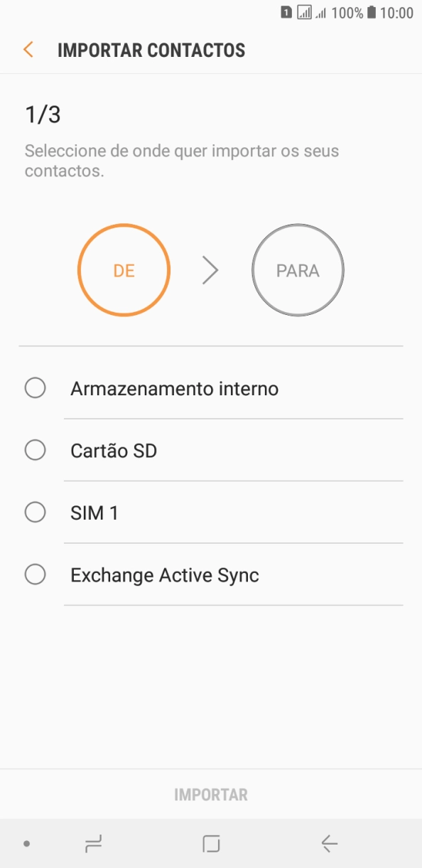Viewport: 422px width, 868px height.
Task: Tap the Recents navigation key
Action: tap(92, 844)
